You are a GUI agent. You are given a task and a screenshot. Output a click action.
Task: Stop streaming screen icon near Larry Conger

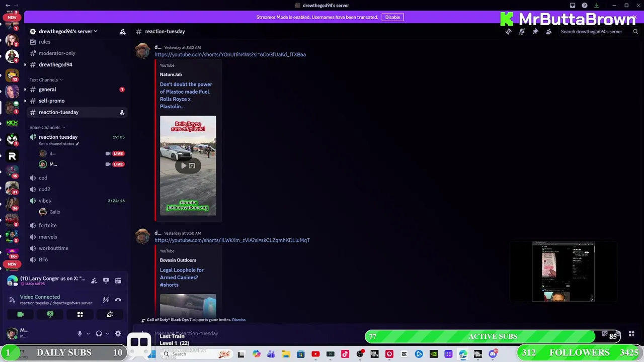(x=106, y=281)
